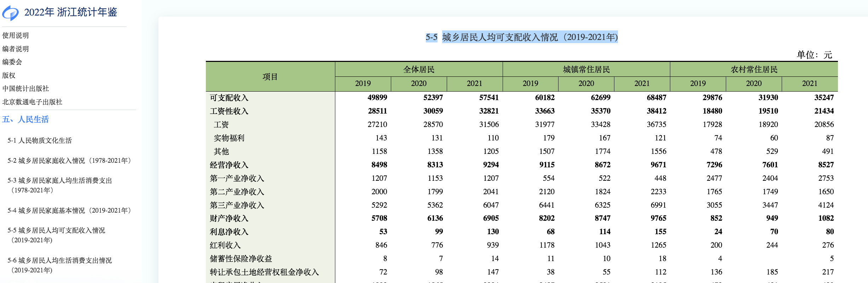Click the value 68487 in 可支配收入 row

pos(656,98)
